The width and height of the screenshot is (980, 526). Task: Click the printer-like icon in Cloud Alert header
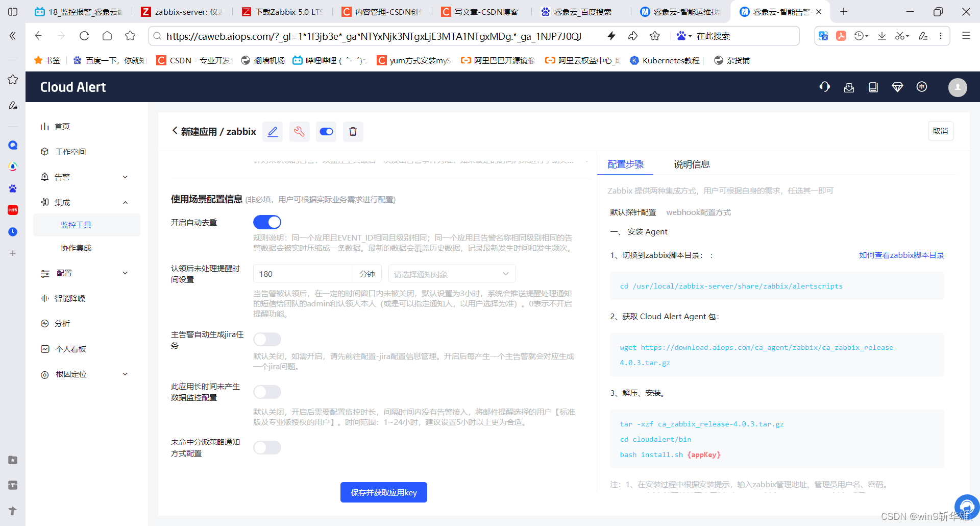[849, 87]
